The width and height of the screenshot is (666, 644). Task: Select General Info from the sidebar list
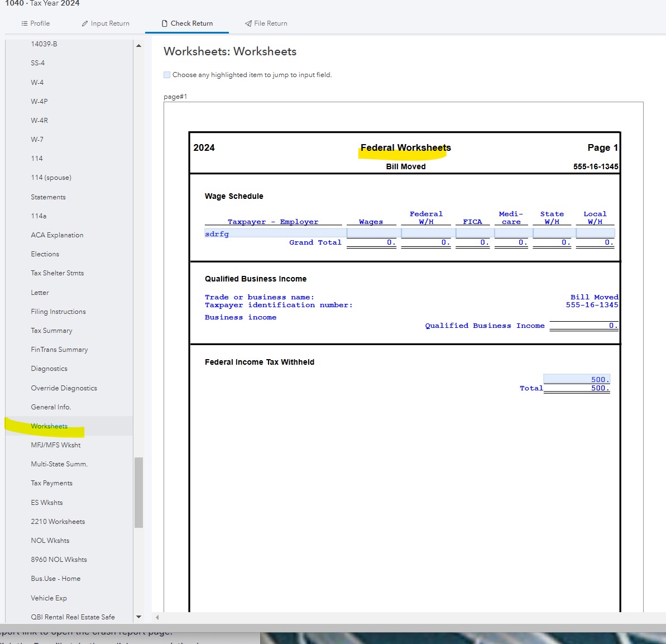pyautogui.click(x=52, y=407)
